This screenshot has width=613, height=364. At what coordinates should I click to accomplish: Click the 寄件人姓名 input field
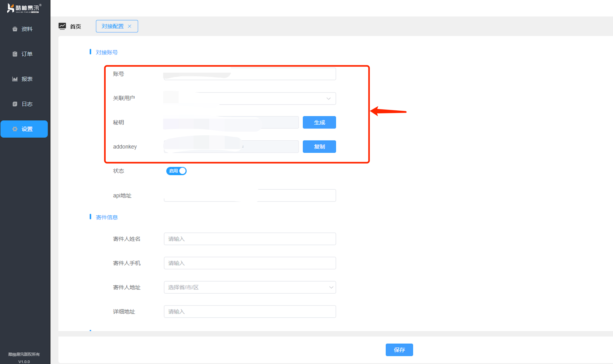pos(250,239)
